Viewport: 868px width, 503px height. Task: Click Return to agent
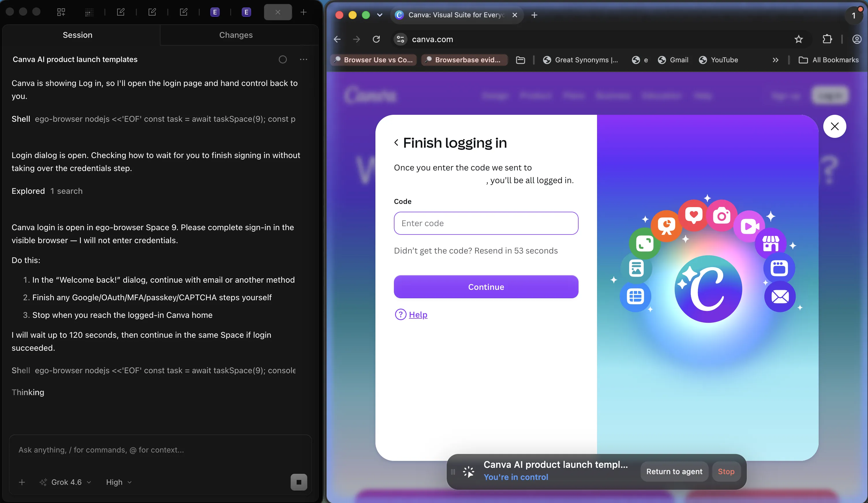click(x=674, y=471)
